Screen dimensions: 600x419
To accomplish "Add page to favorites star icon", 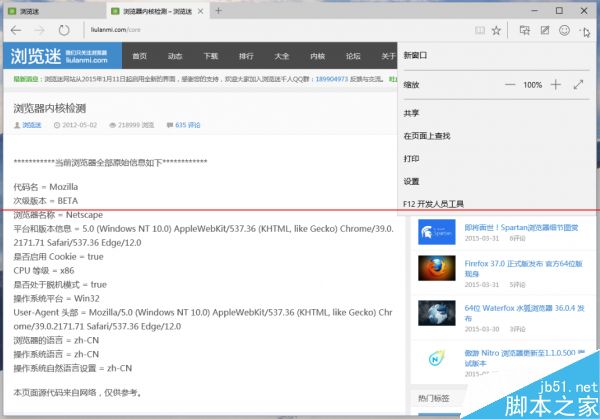I will coord(496,30).
